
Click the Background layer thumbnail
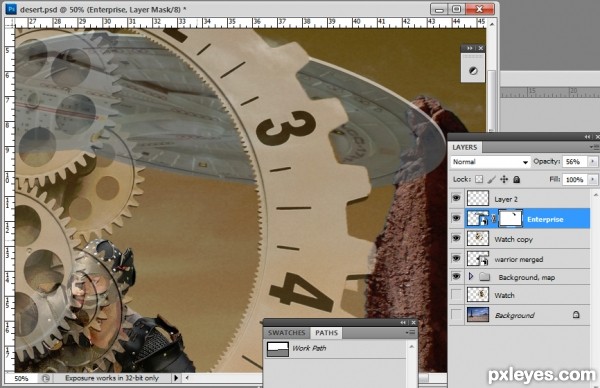coord(478,315)
